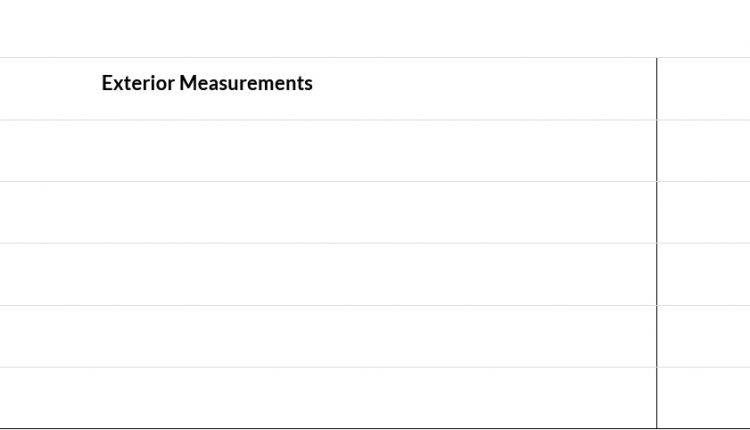
Task: Click the first empty cell below Exterior Measurements
Action: [328, 151]
